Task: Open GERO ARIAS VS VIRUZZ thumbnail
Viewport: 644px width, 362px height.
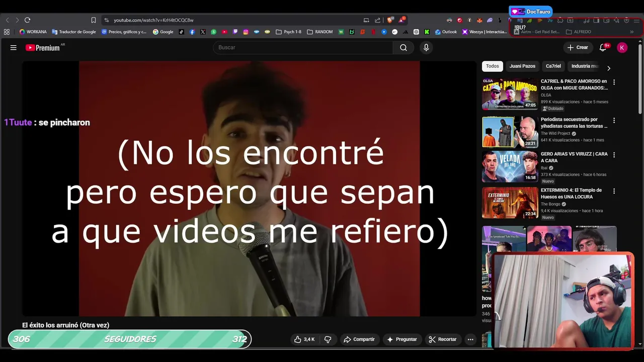Action: click(x=510, y=166)
